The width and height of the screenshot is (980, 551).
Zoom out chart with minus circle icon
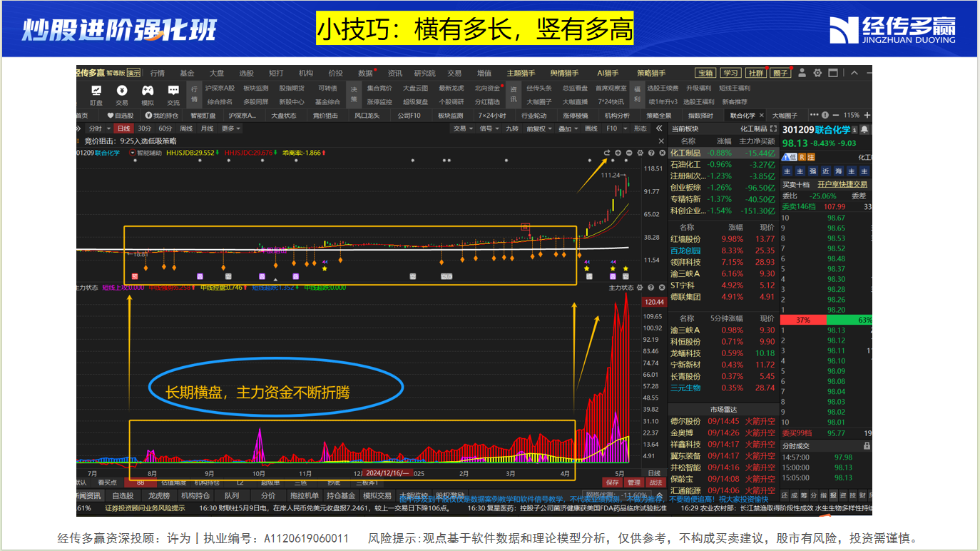click(629, 153)
